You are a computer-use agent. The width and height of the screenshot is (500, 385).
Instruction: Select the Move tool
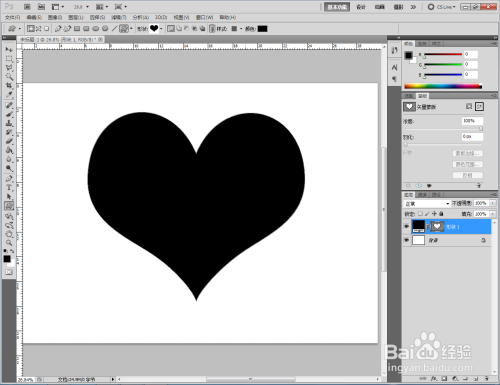click(x=9, y=49)
